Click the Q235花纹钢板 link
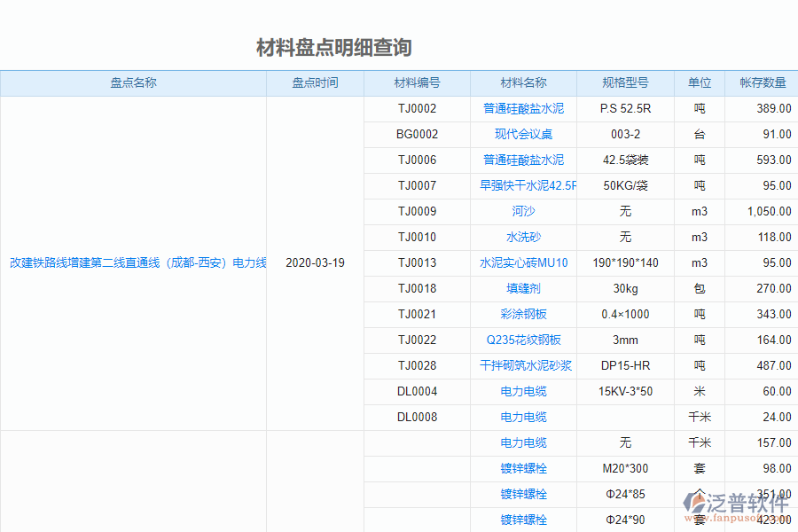Screen dimensions: 798x532 [522, 340]
